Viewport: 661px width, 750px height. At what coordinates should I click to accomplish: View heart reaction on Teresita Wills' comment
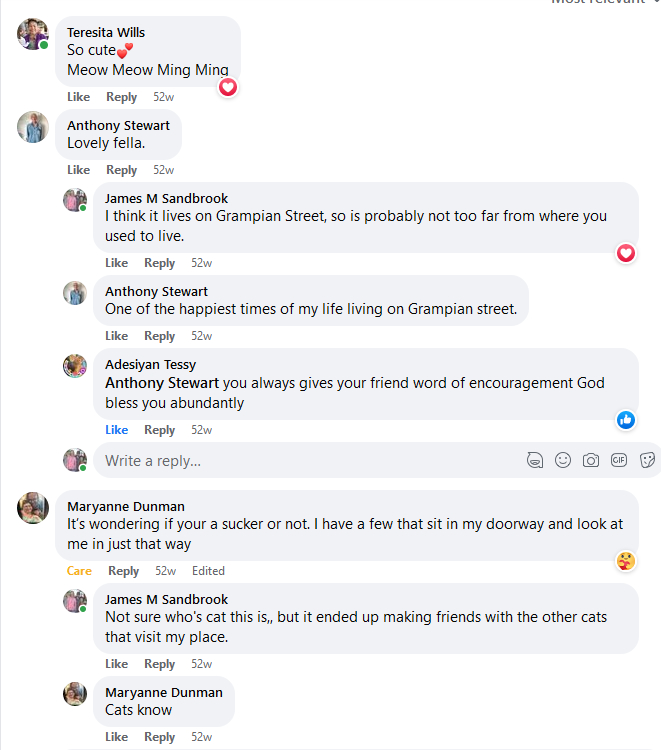click(x=228, y=87)
